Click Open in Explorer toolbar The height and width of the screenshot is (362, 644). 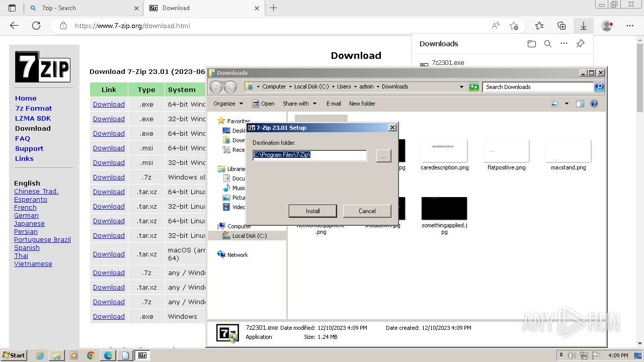click(263, 104)
